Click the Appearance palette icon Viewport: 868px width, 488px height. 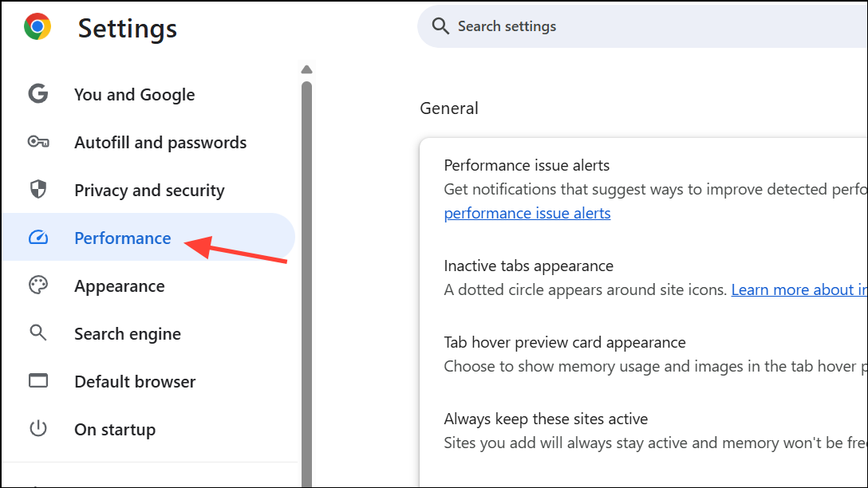click(x=38, y=285)
